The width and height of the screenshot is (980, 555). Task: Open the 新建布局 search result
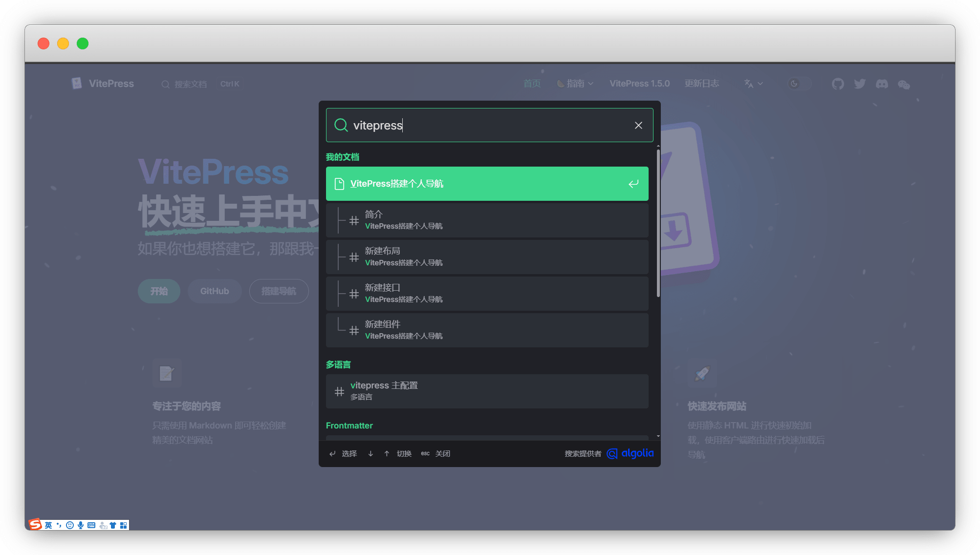coord(487,257)
